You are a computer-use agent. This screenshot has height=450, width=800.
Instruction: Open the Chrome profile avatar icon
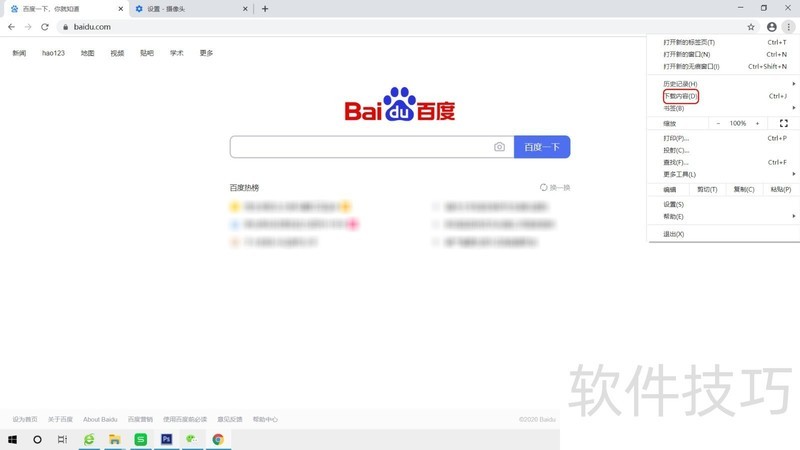(771, 27)
